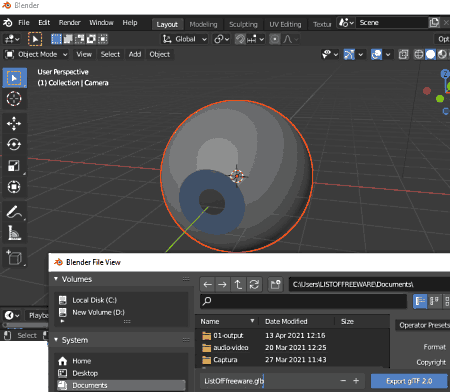Create a new directory
Viewport: 450px width, 392px height.
pos(275,284)
